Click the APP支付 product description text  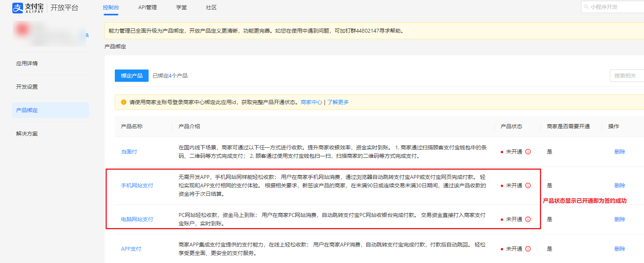click(332, 249)
